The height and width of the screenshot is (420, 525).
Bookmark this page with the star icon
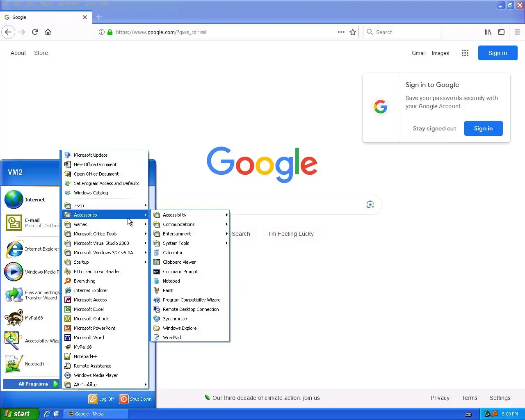pos(353,32)
